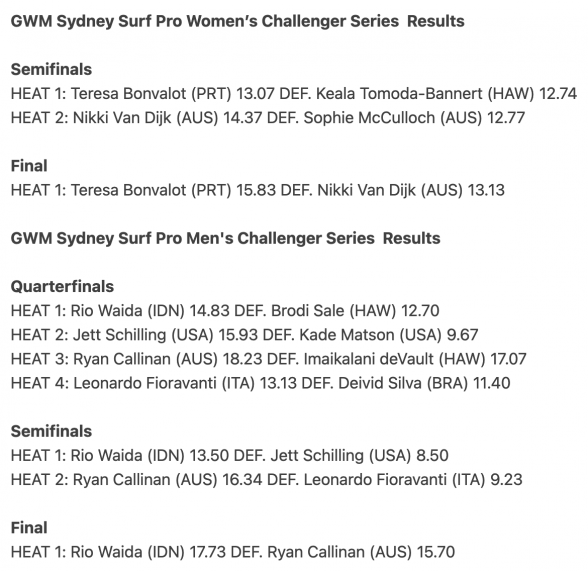Click Rio Waida vs Brodi Sale quarterfinal
The image size is (588, 571).
[225, 311]
